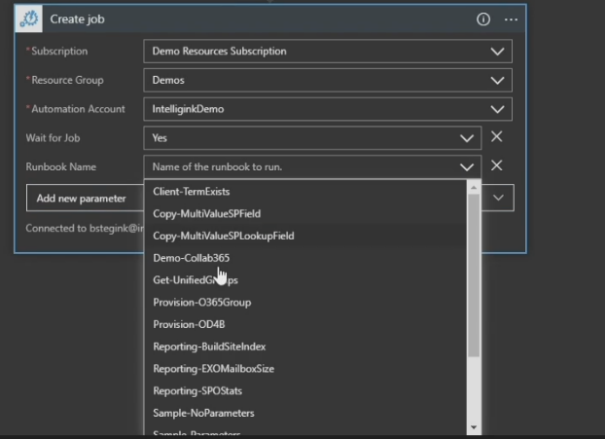Click the Create job title
Viewport: 605px width, 439px height.
[x=77, y=19]
